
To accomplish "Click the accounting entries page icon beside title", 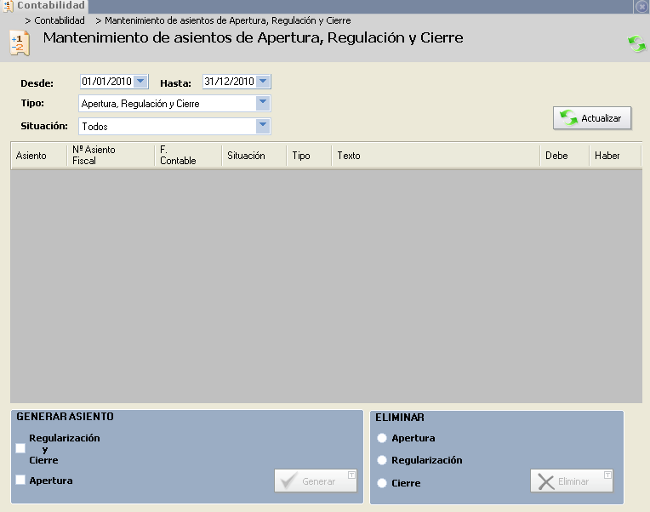I will pyautogui.click(x=19, y=43).
